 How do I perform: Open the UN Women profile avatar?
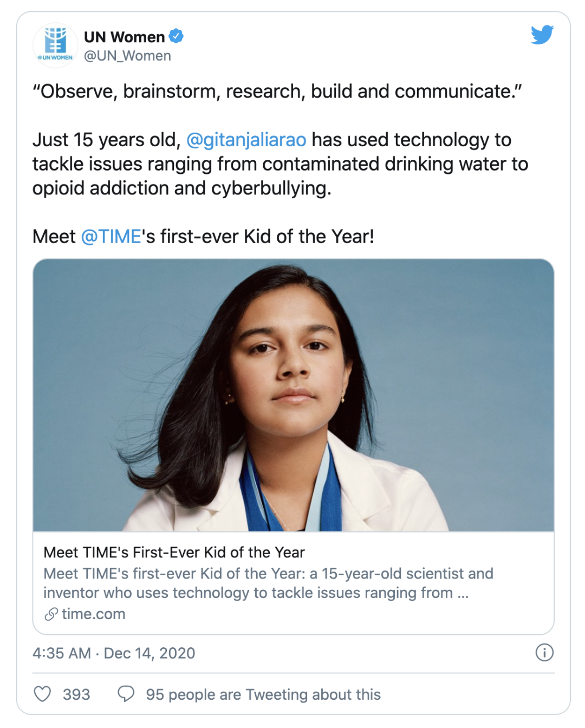56,45
